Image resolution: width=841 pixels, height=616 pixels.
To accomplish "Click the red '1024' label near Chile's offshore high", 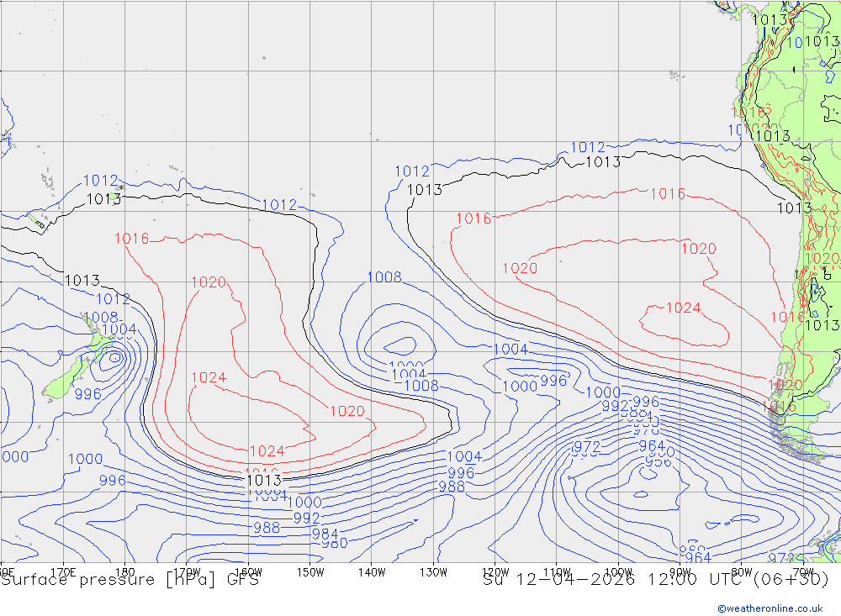I will point(683,308).
